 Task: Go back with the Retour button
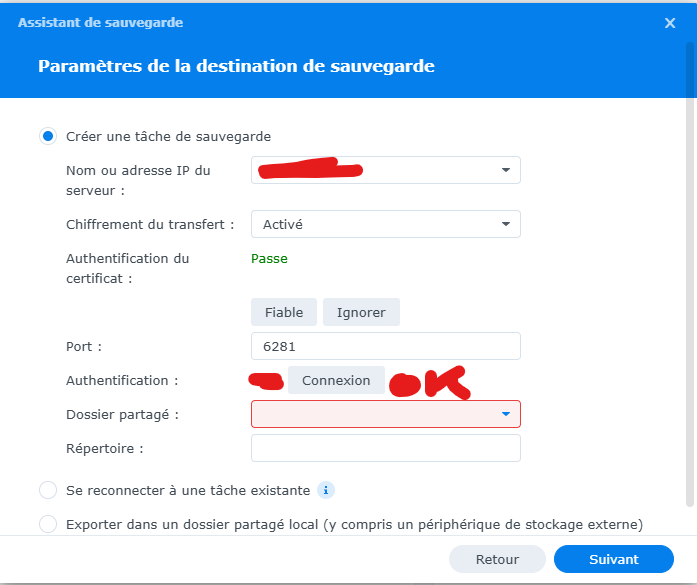pyautogui.click(x=497, y=559)
